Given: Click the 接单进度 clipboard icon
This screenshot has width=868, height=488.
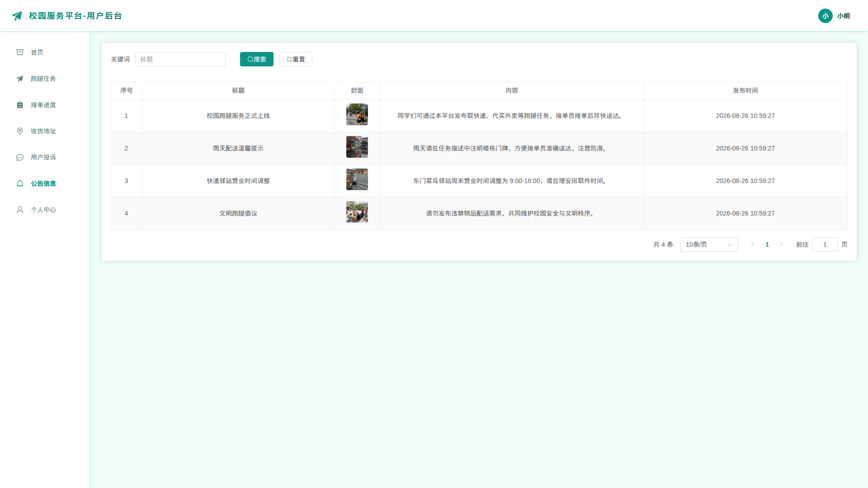Looking at the screenshot, I should (x=20, y=105).
